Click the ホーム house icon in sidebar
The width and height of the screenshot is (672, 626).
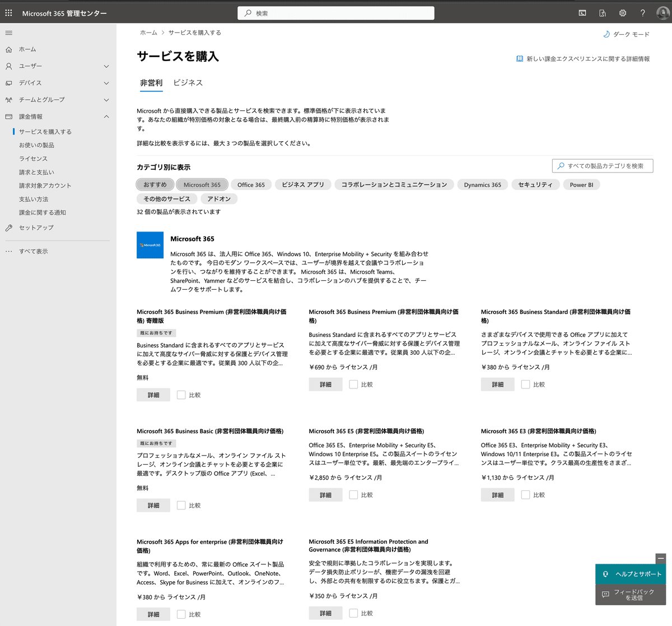click(x=8, y=49)
